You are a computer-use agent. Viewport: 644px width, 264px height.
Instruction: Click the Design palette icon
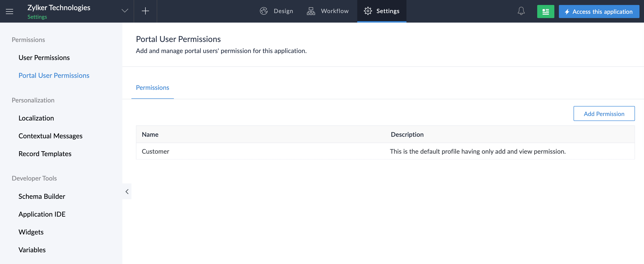click(x=264, y=11)
